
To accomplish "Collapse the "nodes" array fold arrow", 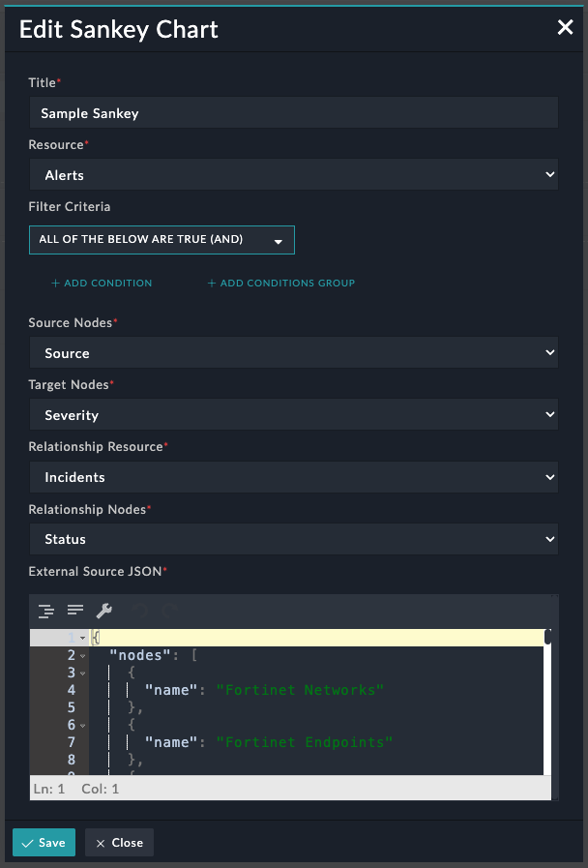I will pyautogui.click(x=82, y=656).
